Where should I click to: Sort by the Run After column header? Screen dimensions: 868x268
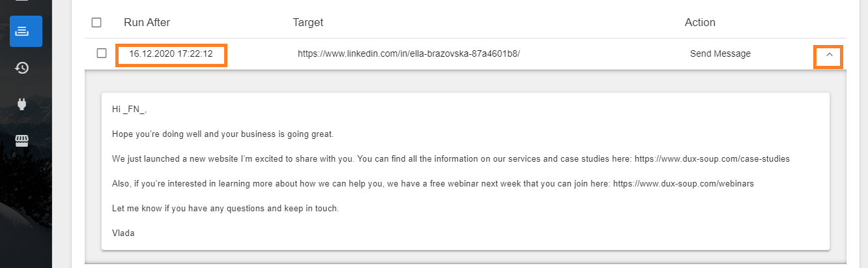click(x=147, y=22)
